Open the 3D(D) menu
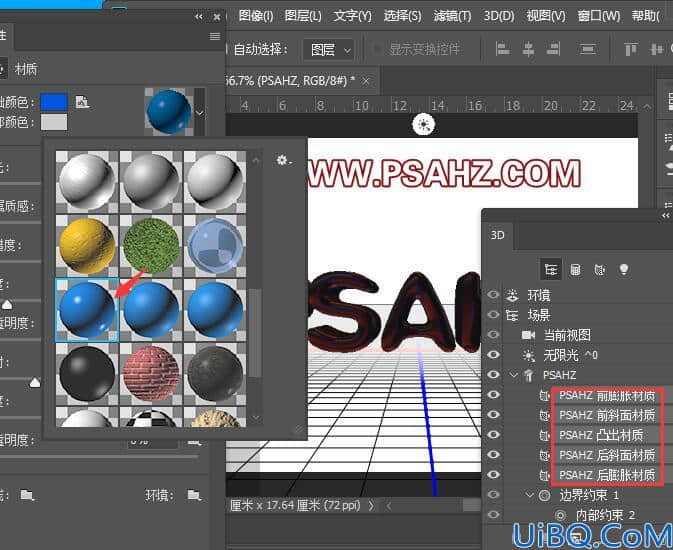Viewport: 673px width, 550px height. click(x=499, y=16)
